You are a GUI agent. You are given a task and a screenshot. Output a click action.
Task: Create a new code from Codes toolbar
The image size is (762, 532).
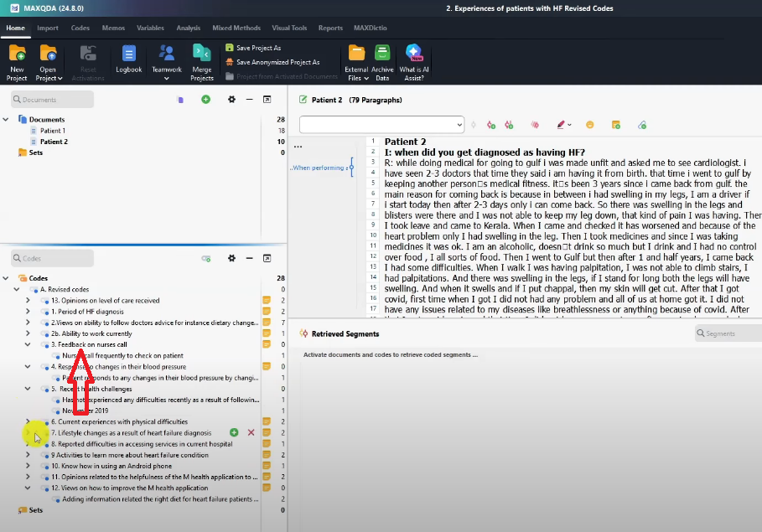206,259
